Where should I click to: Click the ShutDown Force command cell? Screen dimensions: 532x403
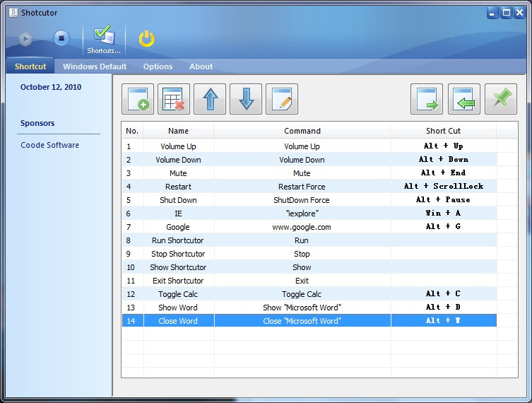[x=302, y=200]
